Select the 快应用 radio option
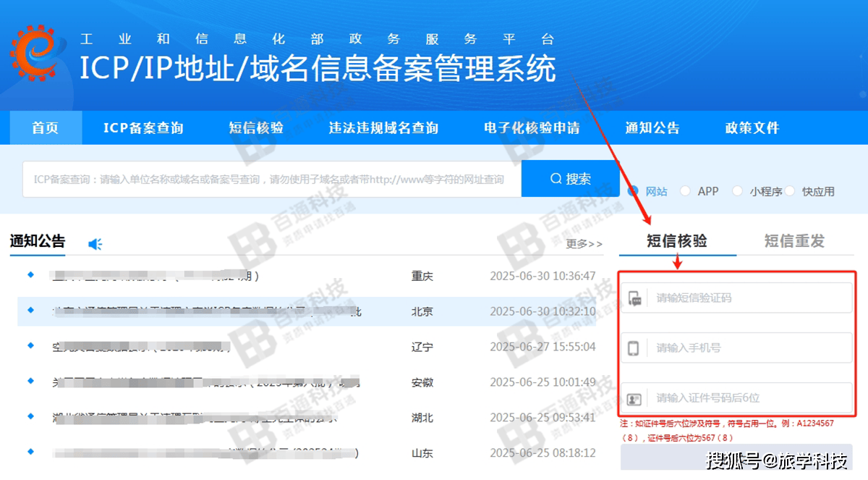 point(790,191)
